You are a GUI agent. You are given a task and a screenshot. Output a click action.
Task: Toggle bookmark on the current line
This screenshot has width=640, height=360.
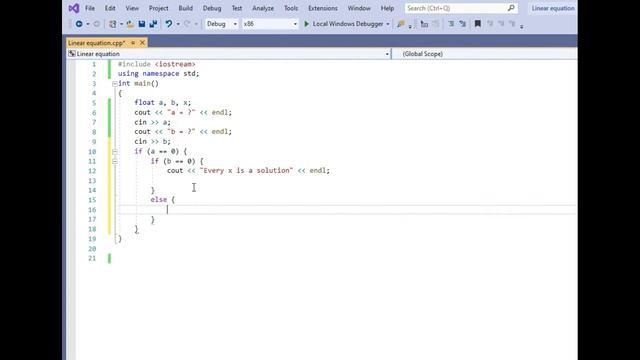pos(478,24)
